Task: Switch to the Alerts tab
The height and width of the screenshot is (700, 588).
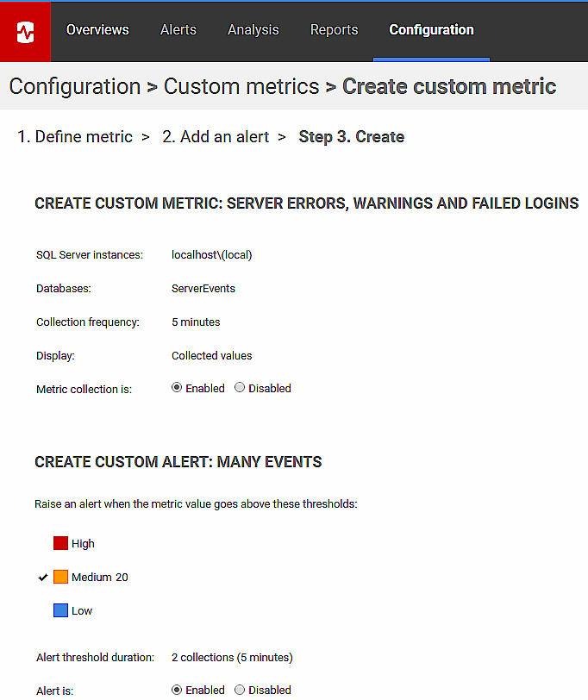Action: (178, 30)
